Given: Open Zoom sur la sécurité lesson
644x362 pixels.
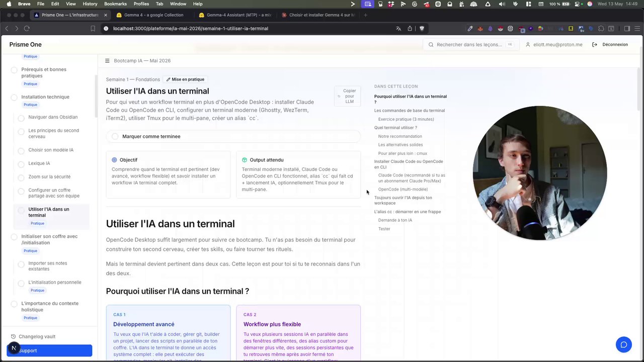Looking at the screenshot, I should [x=49, y=177].
